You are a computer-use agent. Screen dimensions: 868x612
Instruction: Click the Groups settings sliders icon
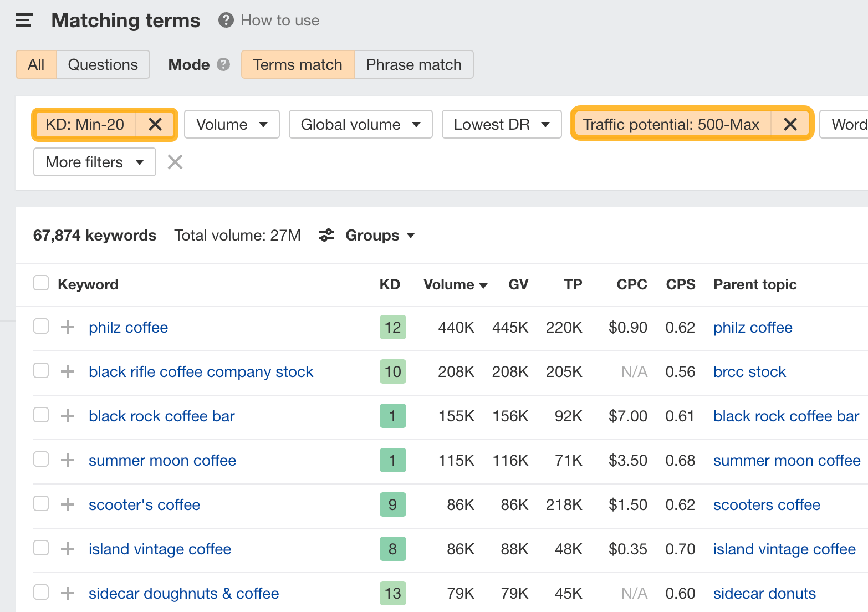(326, 235)
